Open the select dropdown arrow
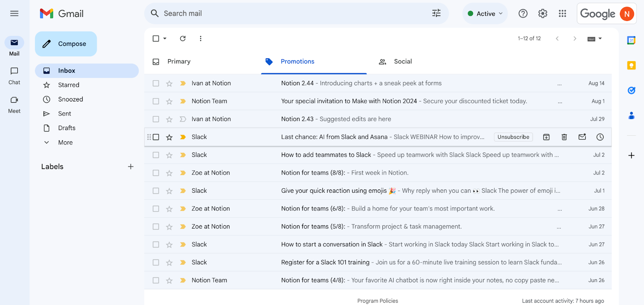 click(165, 38)
